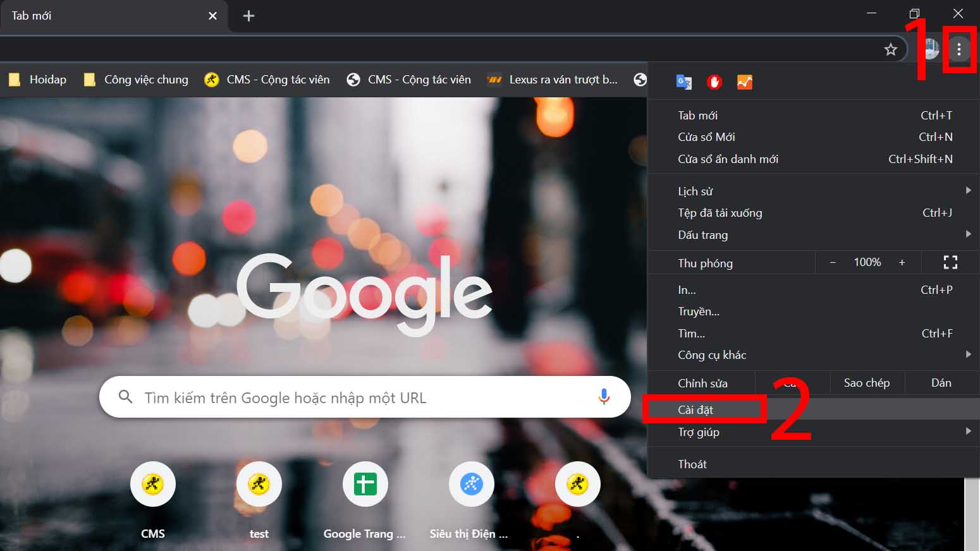
Task: Focus the Google search box
Action: pyautogui.click(x=365, y=397)
